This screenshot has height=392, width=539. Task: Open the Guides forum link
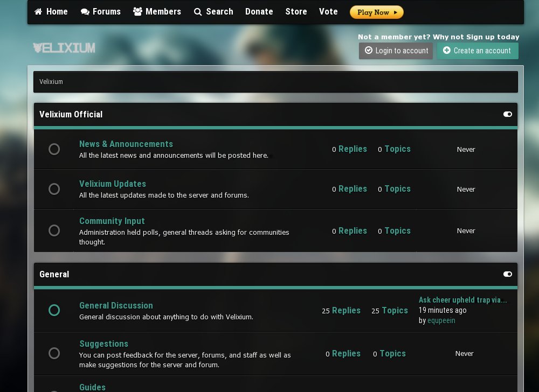click(92, 387)
